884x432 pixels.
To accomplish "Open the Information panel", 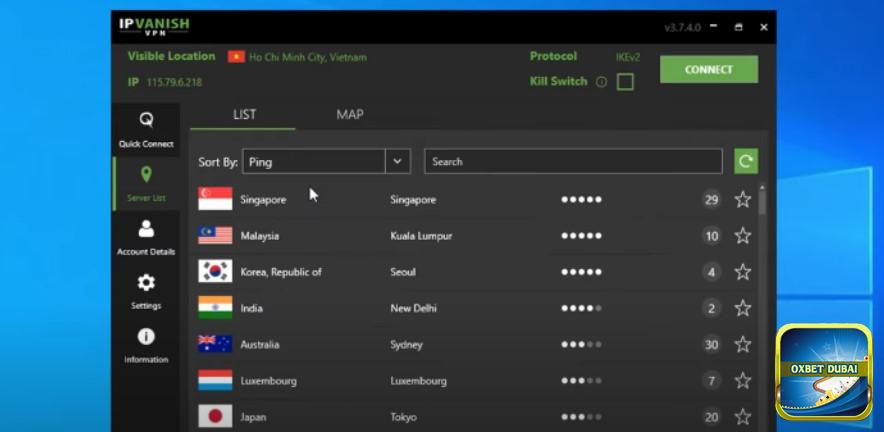I will tap(146, 345).
